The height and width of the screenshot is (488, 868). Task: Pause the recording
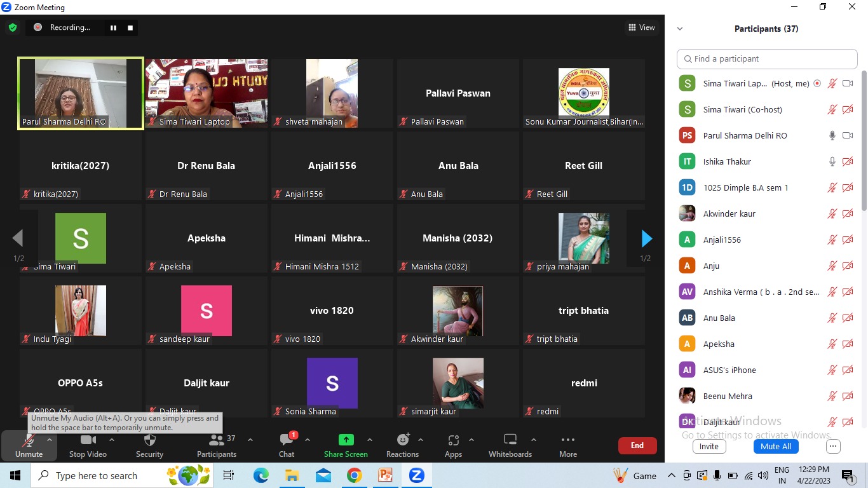tap(113, 27)
